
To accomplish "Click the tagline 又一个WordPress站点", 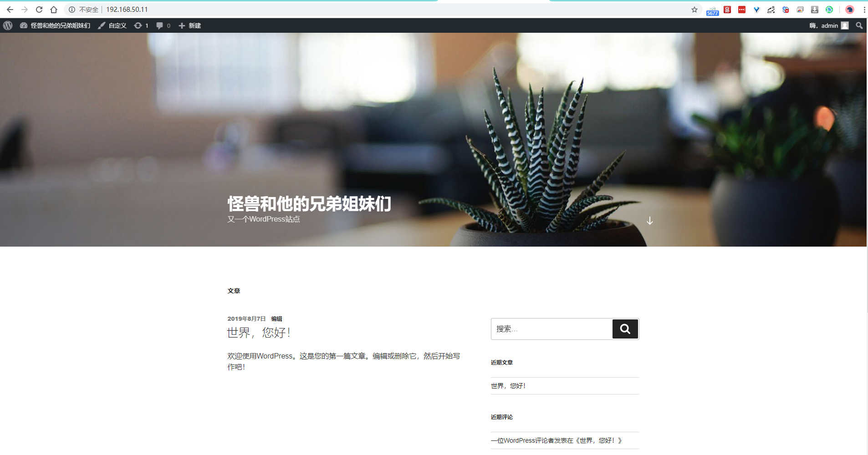I will click(264, 219).
